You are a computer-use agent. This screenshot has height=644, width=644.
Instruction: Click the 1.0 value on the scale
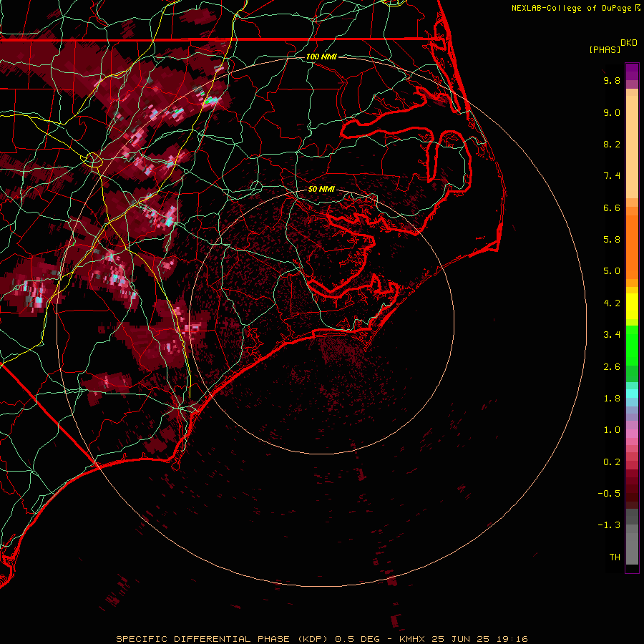[612, 430]
